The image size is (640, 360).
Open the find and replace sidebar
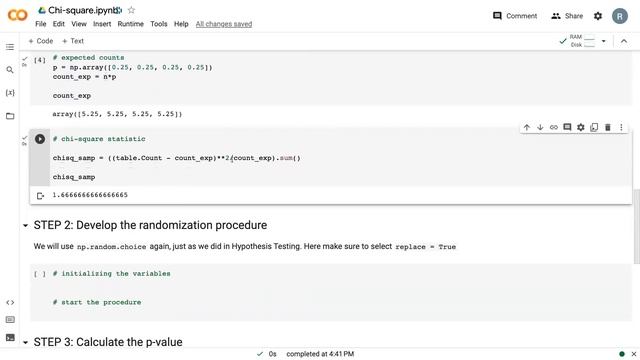(x=10, y=70)
